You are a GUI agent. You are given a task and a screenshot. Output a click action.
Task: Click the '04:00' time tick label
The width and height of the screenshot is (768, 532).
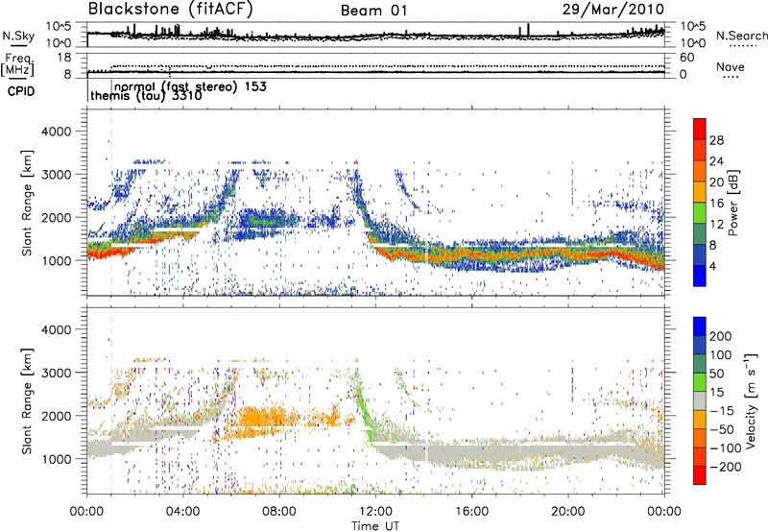pos(183,512)
